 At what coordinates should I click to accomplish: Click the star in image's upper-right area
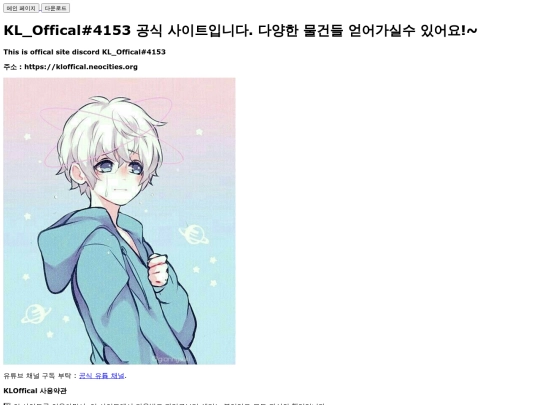(199, 132)
